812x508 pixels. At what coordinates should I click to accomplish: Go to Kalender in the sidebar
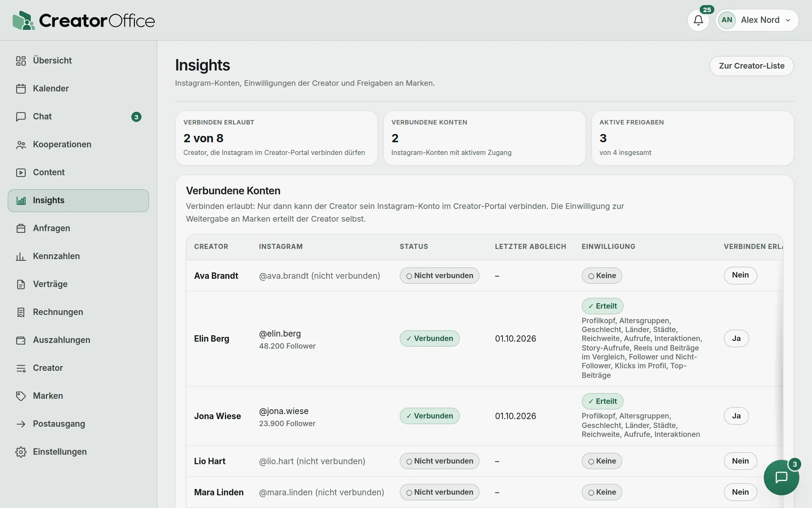[x=78, y=89]
